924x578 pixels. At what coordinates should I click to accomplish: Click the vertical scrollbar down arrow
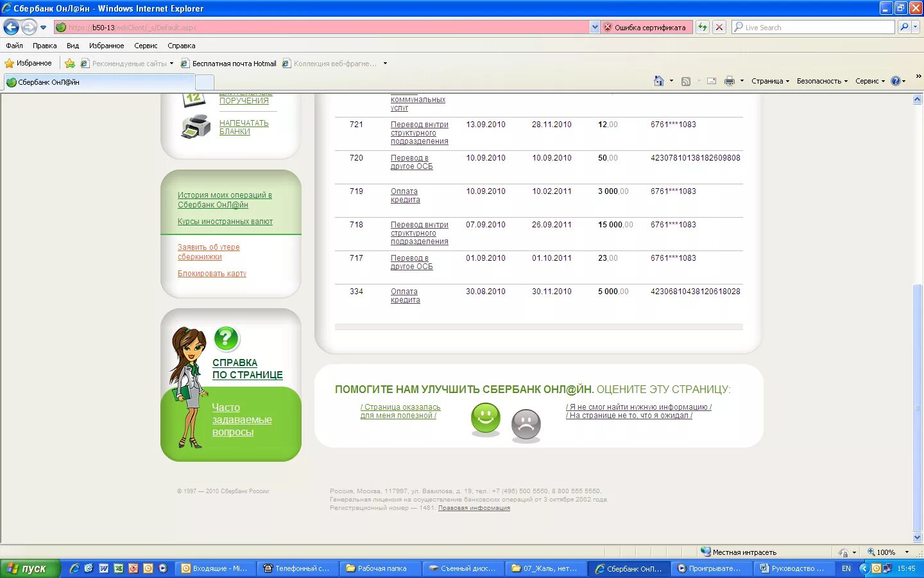click(918, 538)
